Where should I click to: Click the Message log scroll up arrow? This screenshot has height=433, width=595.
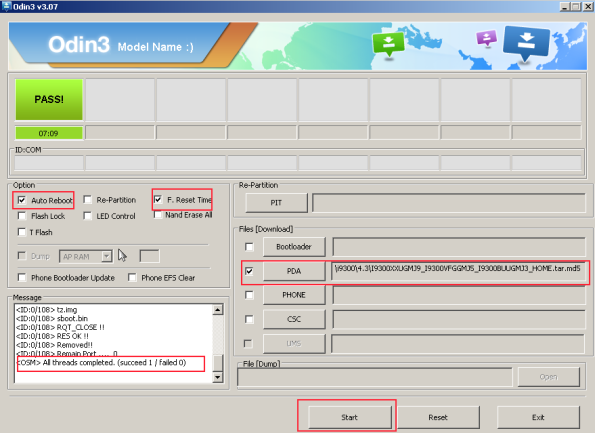[218, 310]
